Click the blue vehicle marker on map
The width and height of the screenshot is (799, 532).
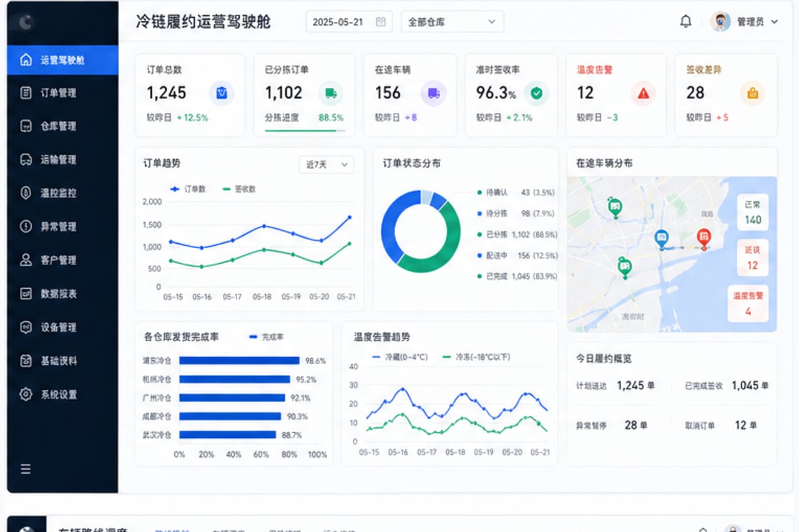pyautogui.click(x=661, y=239)
